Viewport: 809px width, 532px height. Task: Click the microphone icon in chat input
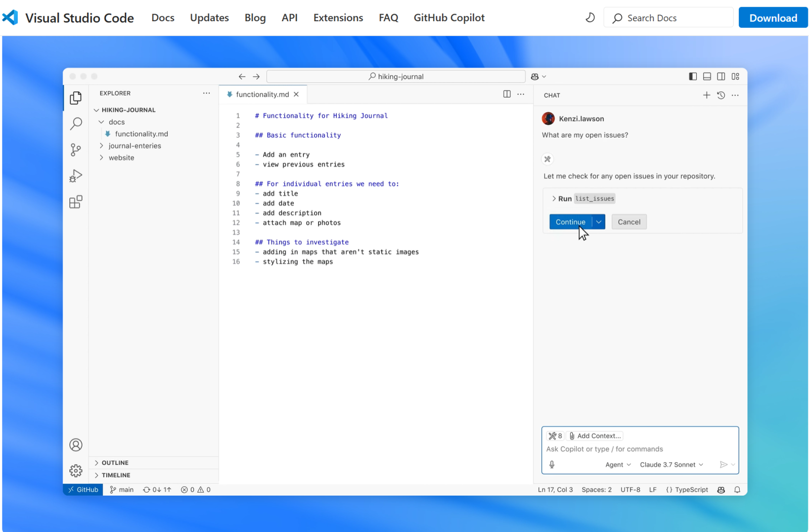coord(552,464)
